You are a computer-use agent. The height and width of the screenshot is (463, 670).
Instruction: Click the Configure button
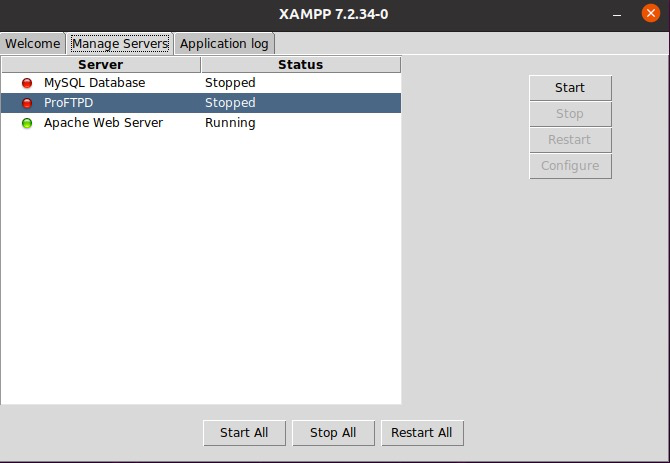coord(570,166)
